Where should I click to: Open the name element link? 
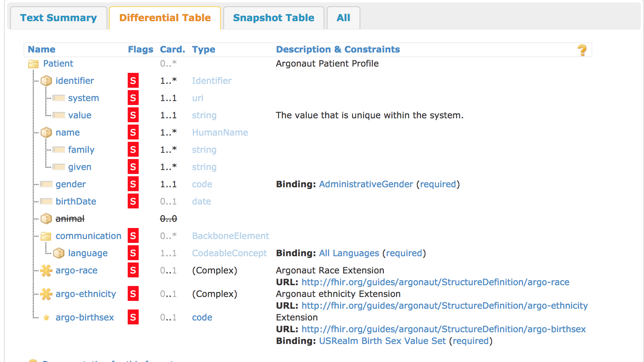click(67, 132)
